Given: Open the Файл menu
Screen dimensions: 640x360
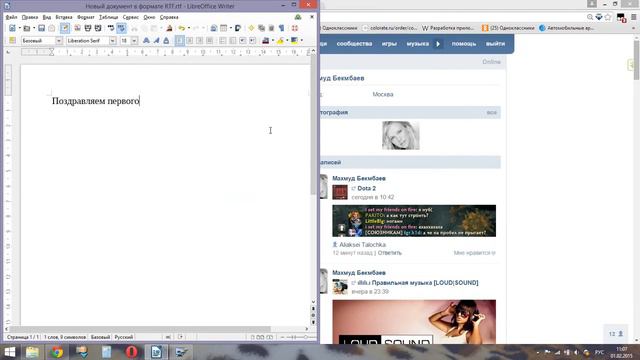Looking at the screenshot, I should [x=11, y=17].
